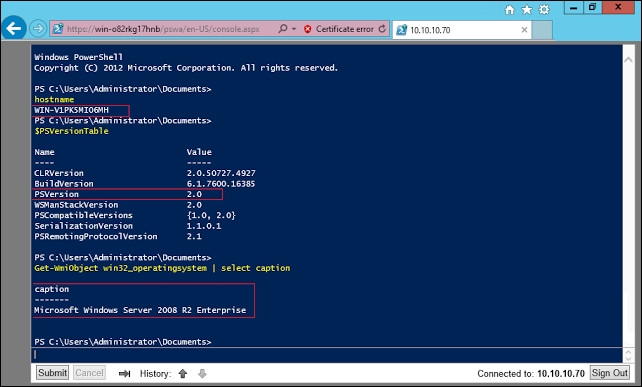The width and height of the screenshot is (642, 387).
Task: Open a new blank tab
Action: coord(542,30)
